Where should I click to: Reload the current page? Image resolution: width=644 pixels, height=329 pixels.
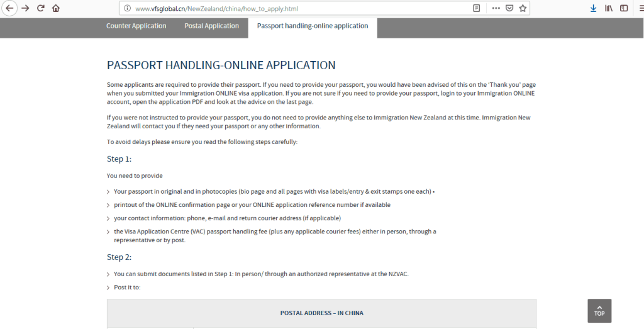tap(40, 8)
